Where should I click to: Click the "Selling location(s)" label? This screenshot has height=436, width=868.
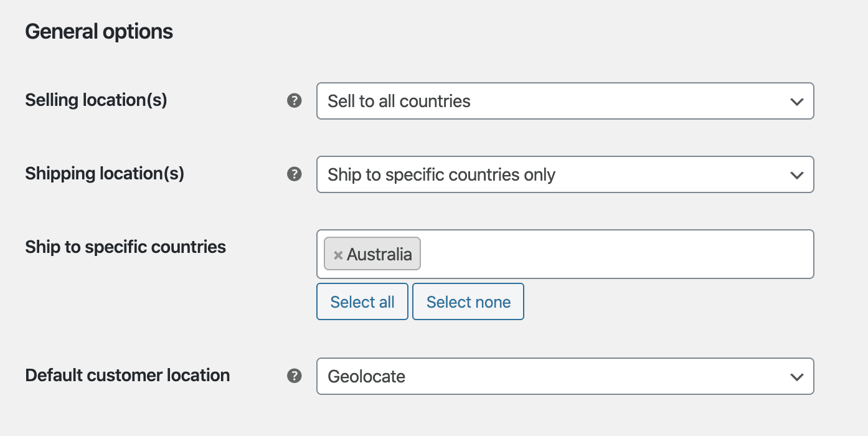click(x=96, y=100)
